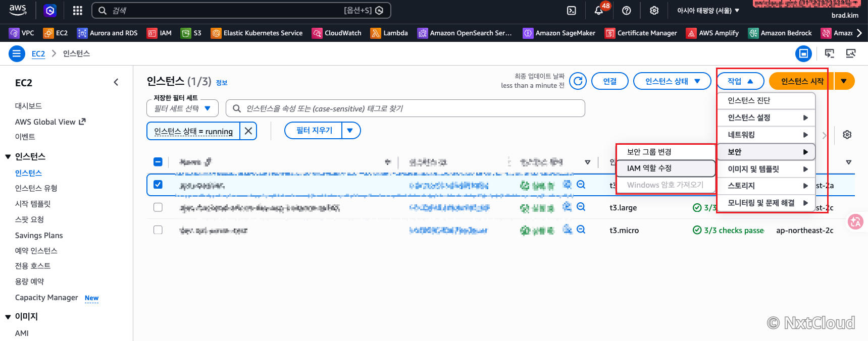The image size is (868, 341).
Task: Open Aurora and RDS shortcut
Action: pyautogui.click(x=107, y=33)
